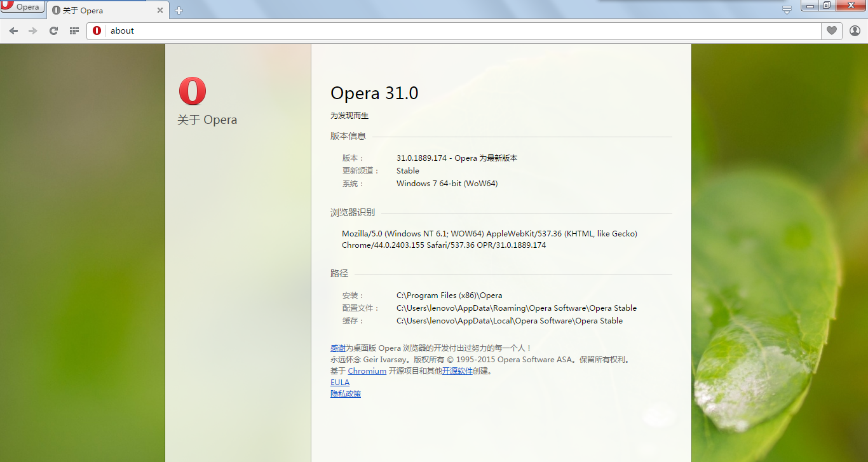Click the Opera badge in address bar
This screenshot has height=462, width=868.
[x=97, y=31]
